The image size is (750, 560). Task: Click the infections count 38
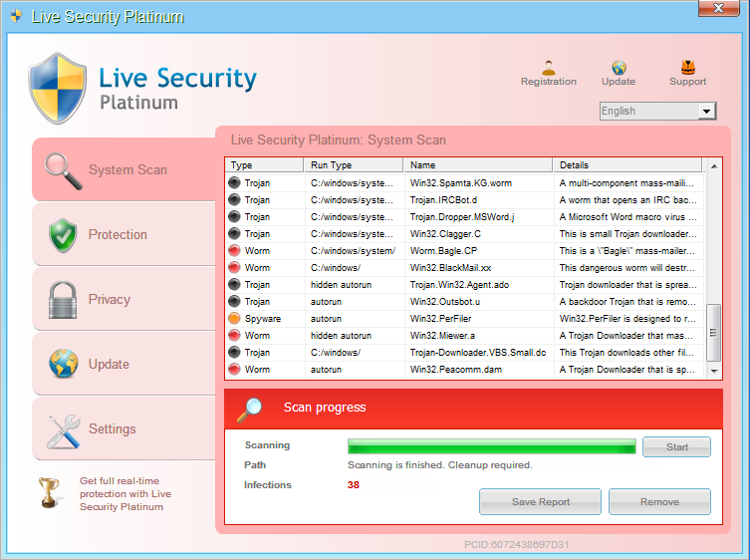click(353, 485)
